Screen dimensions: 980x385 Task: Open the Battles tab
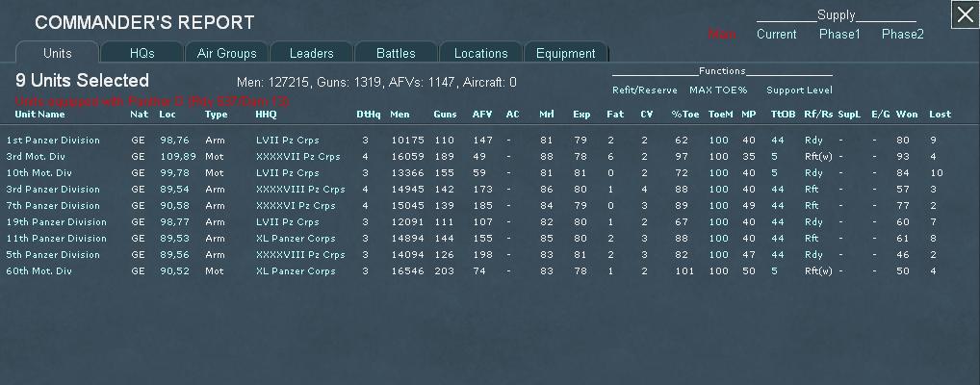[396, 53]
